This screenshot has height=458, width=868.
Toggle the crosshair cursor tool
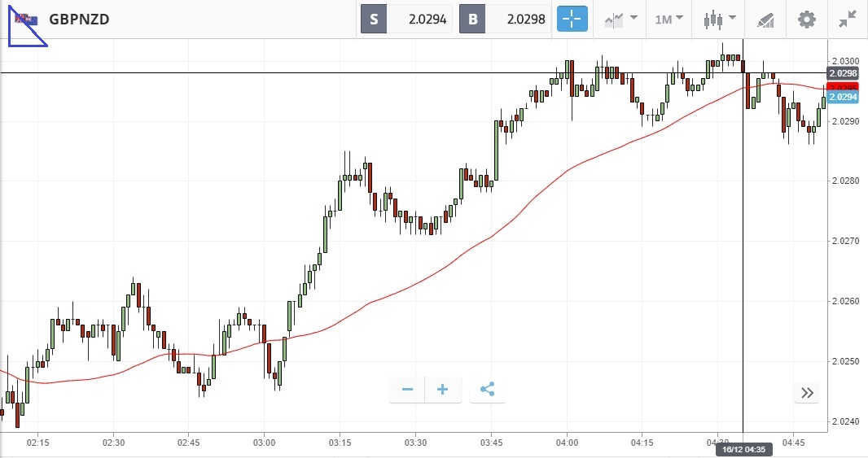click(x=572, y=19)
